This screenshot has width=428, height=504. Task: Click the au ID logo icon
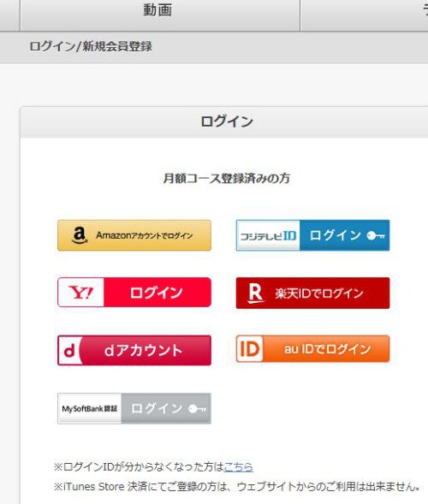(x=250, y=349)
